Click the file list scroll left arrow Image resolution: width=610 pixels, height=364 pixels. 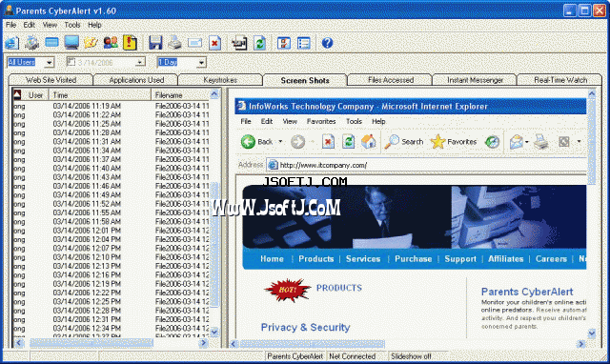[18, 343]
